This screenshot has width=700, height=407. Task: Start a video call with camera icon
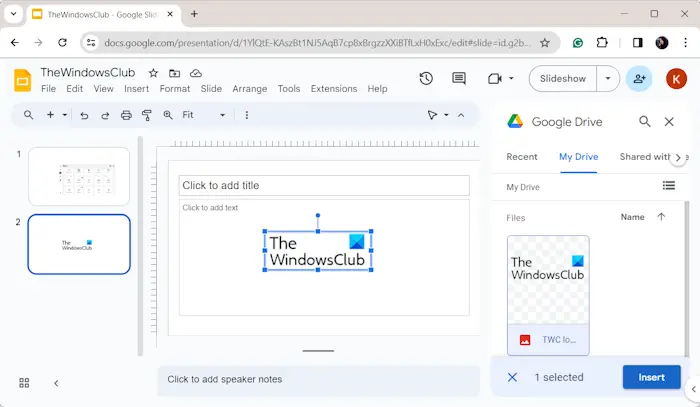(x=495, y=79)
